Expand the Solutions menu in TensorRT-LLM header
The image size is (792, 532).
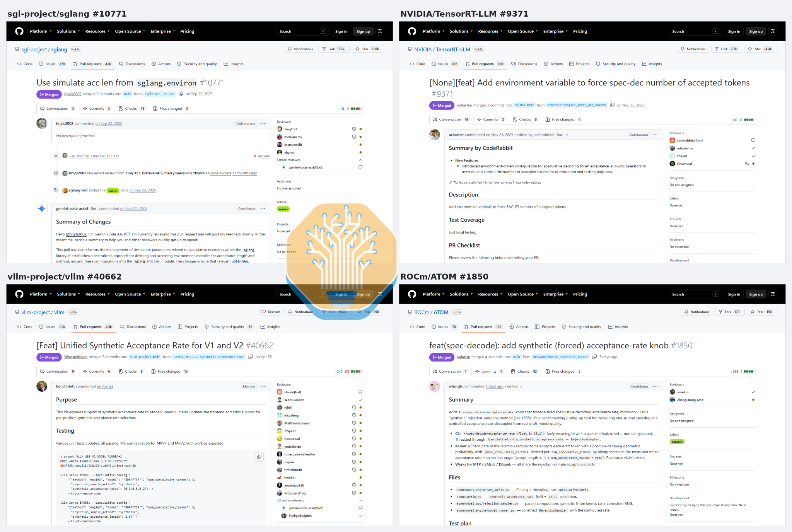461,31
